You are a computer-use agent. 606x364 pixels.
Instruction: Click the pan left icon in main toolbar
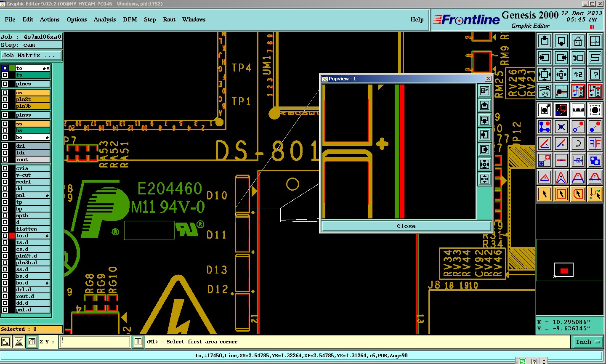click(545, 58)
